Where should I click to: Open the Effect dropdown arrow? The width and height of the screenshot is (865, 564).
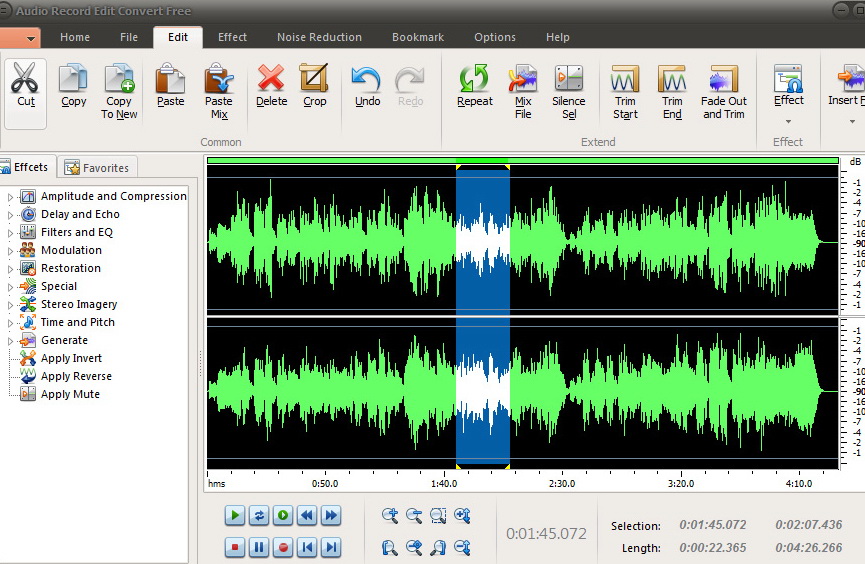click(788, 123)
